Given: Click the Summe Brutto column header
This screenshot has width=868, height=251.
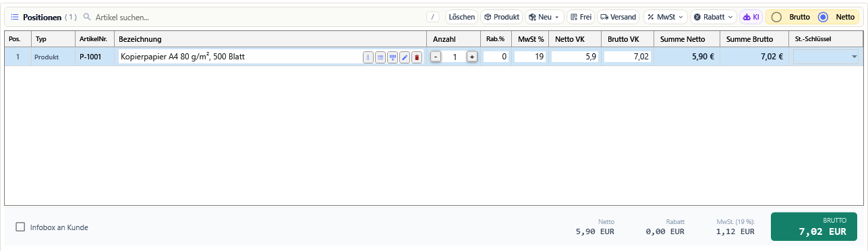Looking at the screenshot, I should pos(754,39).
